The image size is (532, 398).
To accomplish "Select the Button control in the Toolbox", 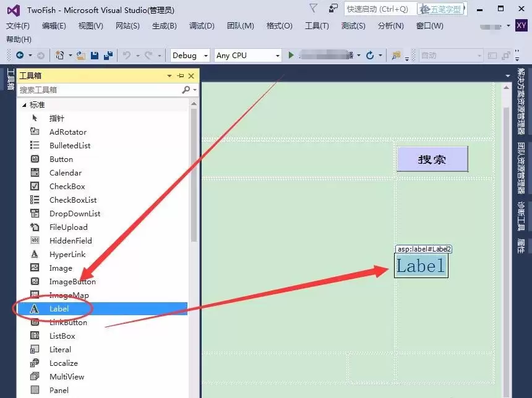I will [x=61, y=159].
